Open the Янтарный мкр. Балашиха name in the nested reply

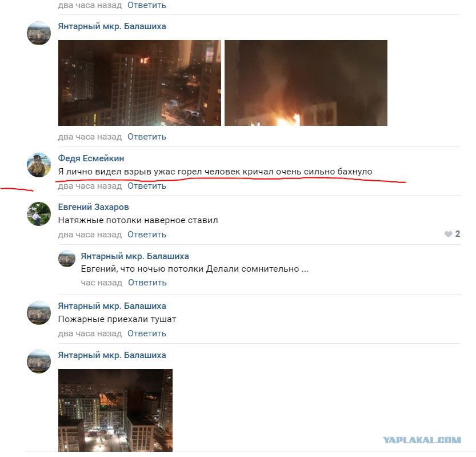coord(135,256)
